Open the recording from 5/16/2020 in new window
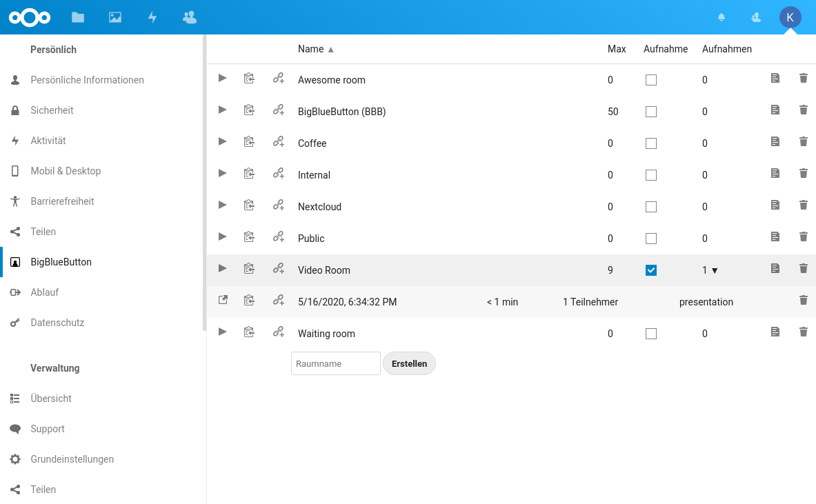Image resolution: width=816 pixels, height=504 pixels. 223,300
